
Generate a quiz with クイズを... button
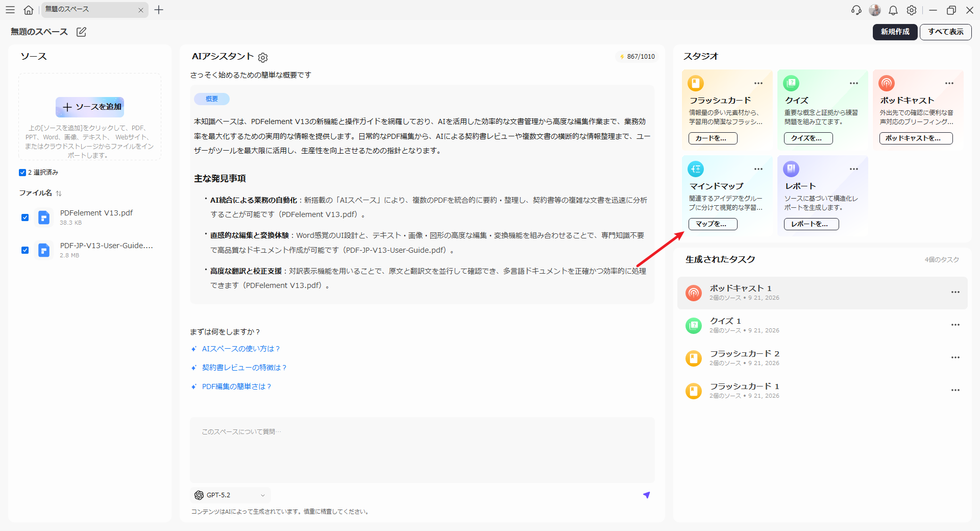pos(808,138)
